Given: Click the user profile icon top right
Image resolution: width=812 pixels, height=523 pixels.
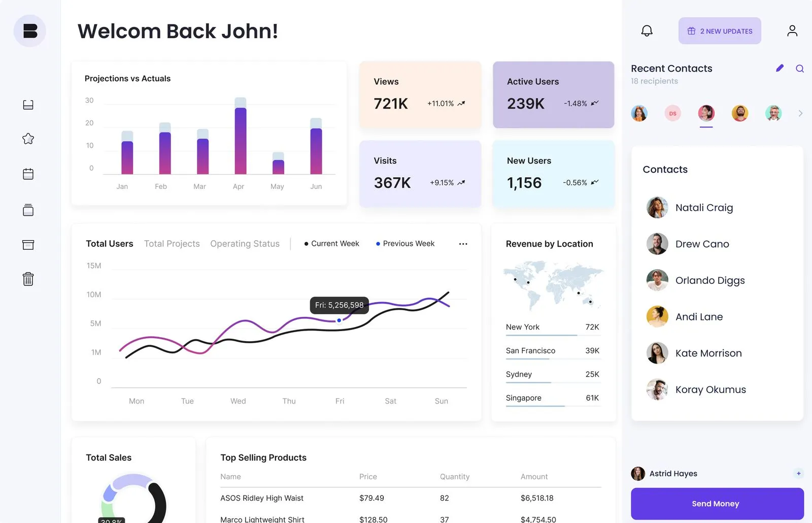Looking at the screenshot, I should [x=792, y=30].
